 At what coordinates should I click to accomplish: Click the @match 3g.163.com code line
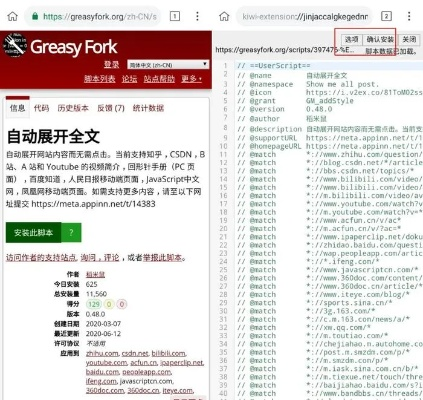coord(306,311)
